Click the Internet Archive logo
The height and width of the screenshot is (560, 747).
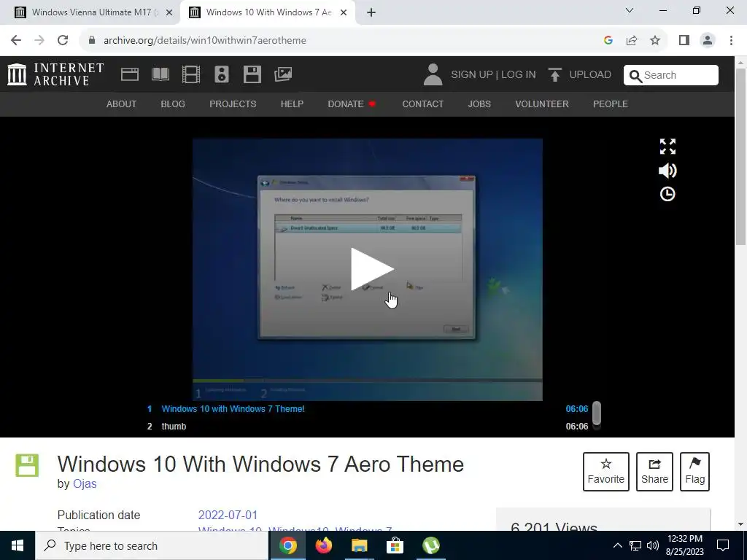pos(55,75)
